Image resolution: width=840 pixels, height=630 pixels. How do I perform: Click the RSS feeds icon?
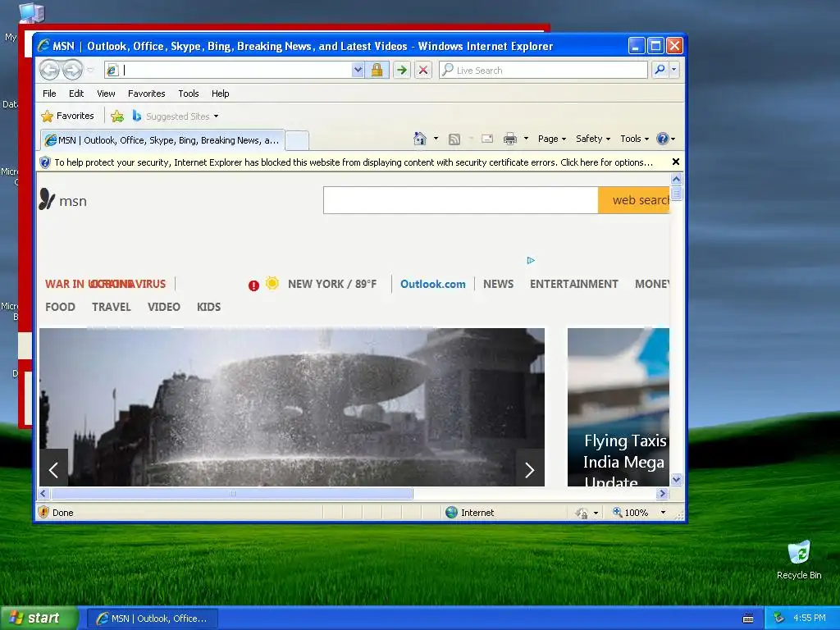point(454,139)
